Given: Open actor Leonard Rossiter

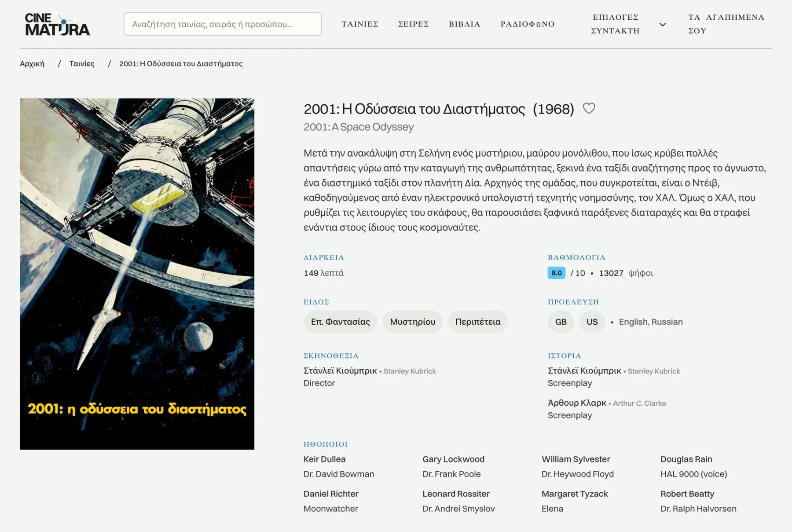Looking at the screenshot, I should [x=456, y=494].
